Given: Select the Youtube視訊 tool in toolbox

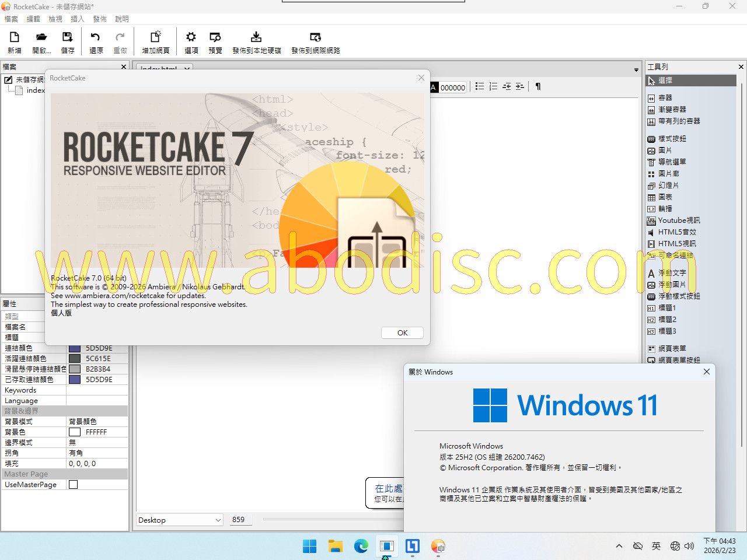Looking at the screenshot, I should (679, 220).
